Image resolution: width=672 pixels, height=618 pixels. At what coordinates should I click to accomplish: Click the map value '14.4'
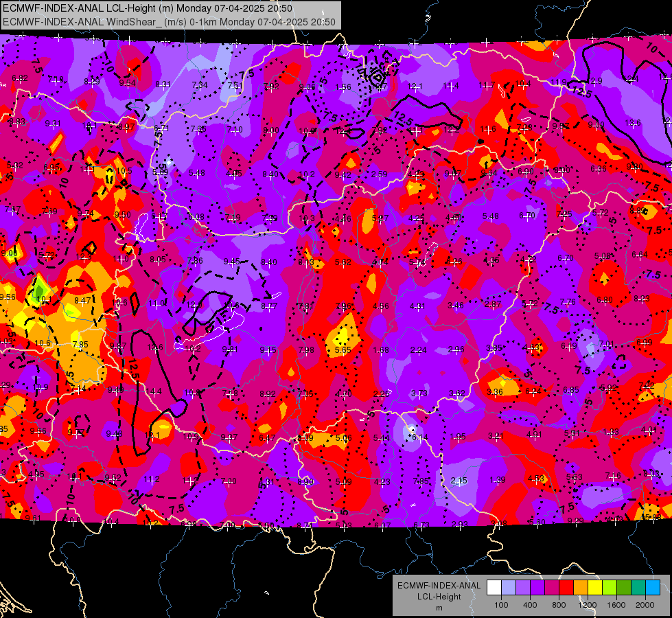154,391
